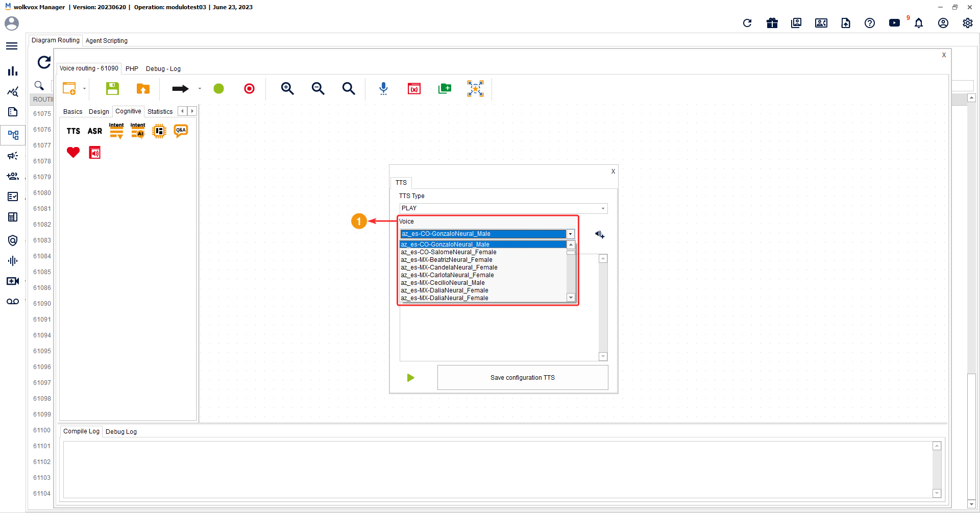Screen dimensions: 980x513
Task: Switch to the Agent Scripting tab
Action: coord(107,41)
